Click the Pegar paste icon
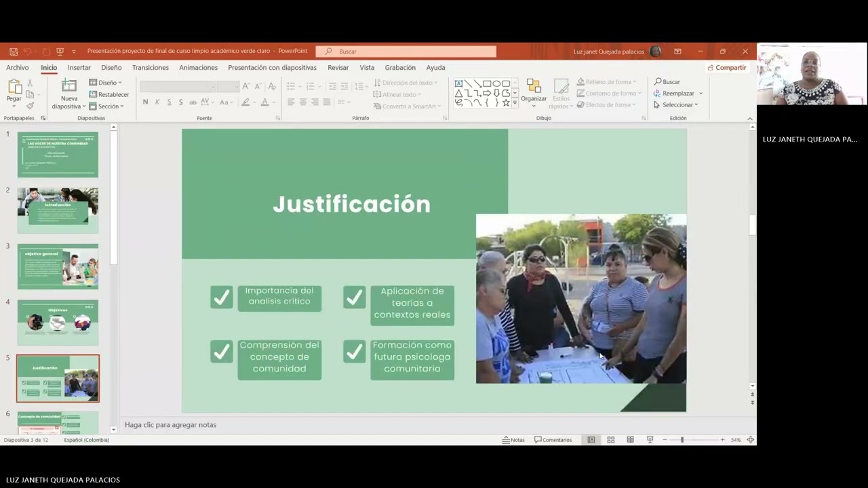This screenshot has height=488, width=868. point(14,87)
